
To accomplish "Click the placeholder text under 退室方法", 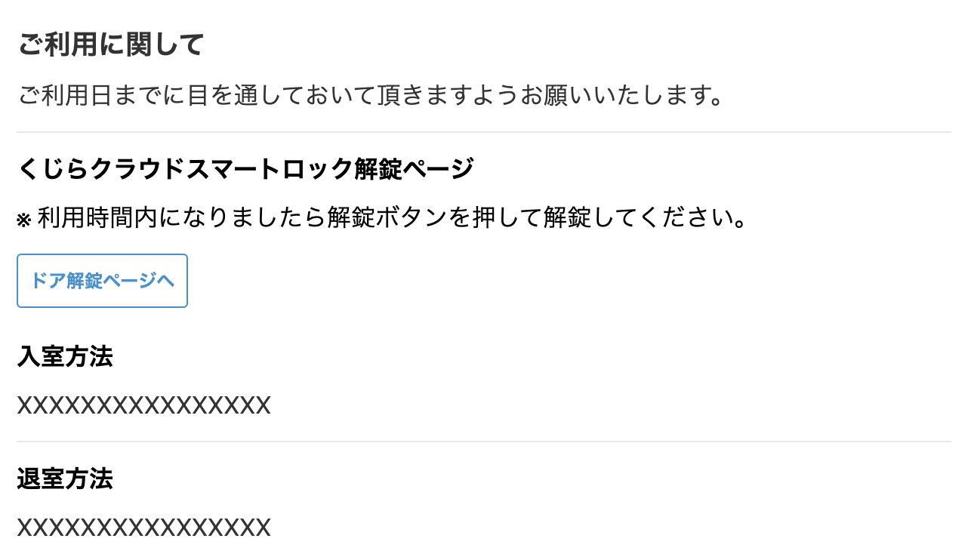I will (143, 528).
